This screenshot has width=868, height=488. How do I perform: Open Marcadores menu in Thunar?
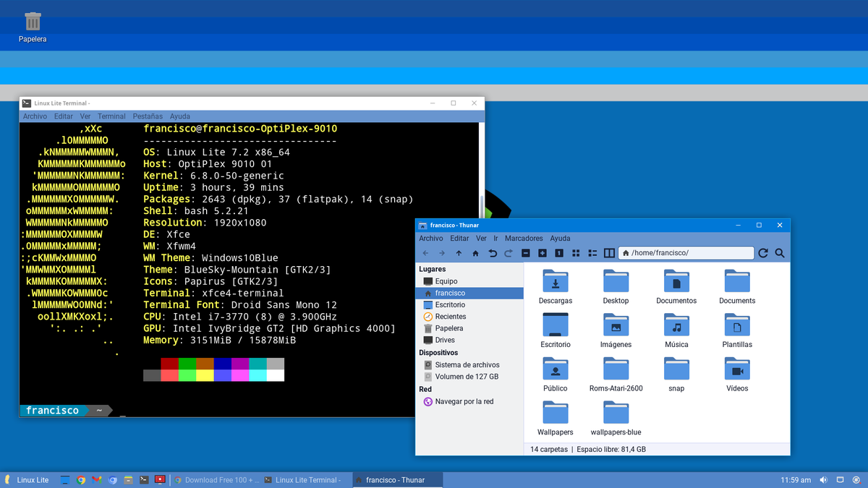[524, 238]
